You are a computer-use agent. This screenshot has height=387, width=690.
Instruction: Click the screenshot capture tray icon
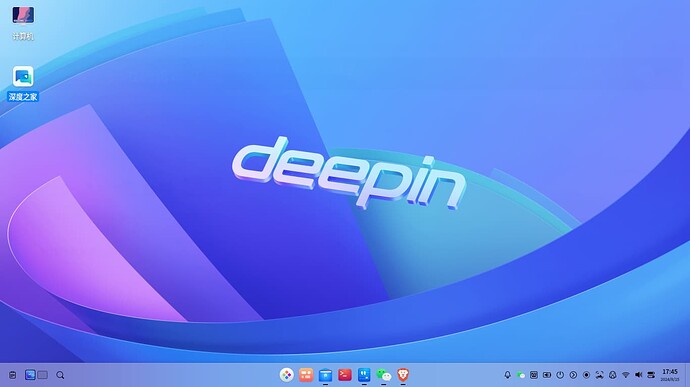[x=599, y=375]
